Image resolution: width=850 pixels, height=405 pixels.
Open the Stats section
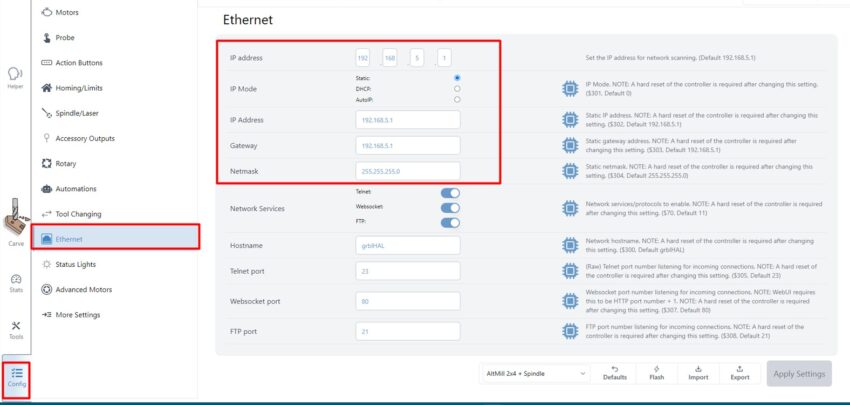pyautogui.click(x=16, y=284)
